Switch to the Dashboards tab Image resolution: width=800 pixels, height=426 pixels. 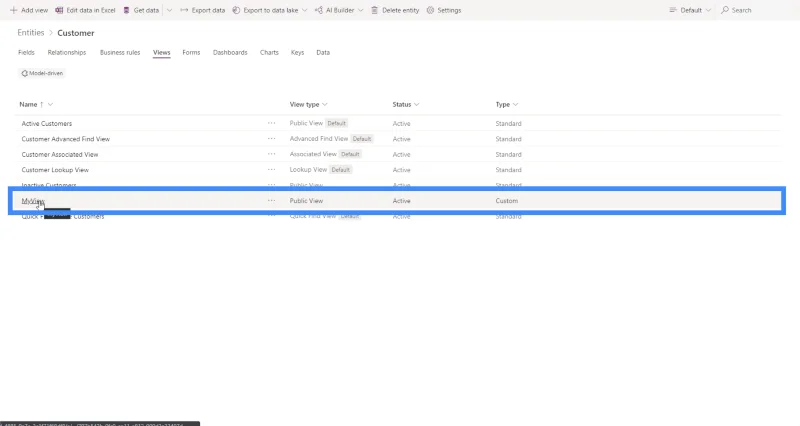230,53
